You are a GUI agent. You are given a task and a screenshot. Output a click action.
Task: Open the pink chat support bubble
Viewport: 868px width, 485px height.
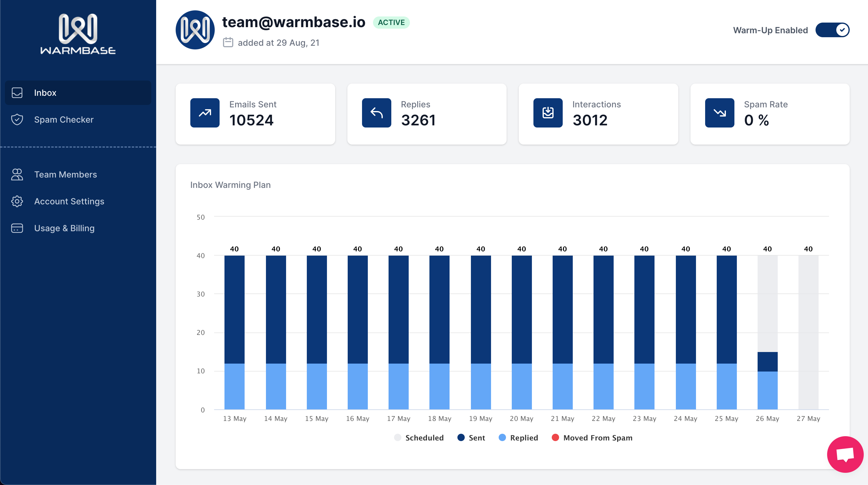coord(845,454)
